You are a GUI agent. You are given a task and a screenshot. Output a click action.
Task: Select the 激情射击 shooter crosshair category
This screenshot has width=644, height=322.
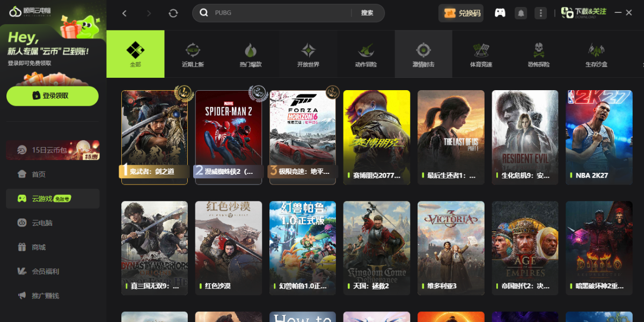click(423, 54)
